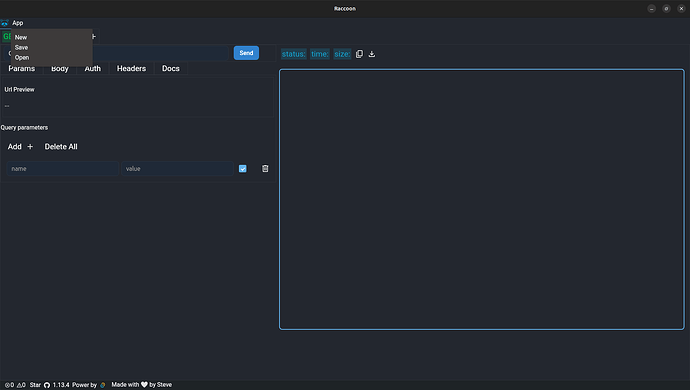Image resolution: width=690 pixels, height=390 pixels.
Task: Delete the parameter row with trash icon
Action: [x=265, y=169]
